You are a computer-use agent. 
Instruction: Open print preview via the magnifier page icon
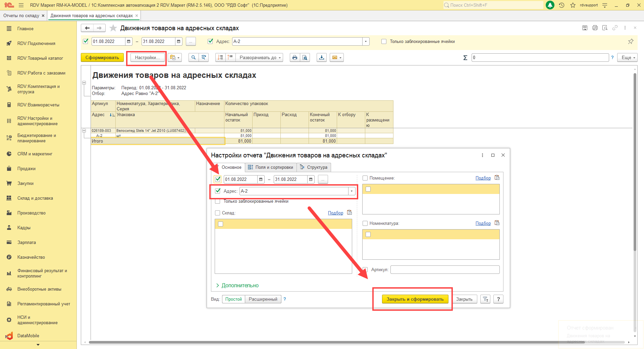pos(305,58)
